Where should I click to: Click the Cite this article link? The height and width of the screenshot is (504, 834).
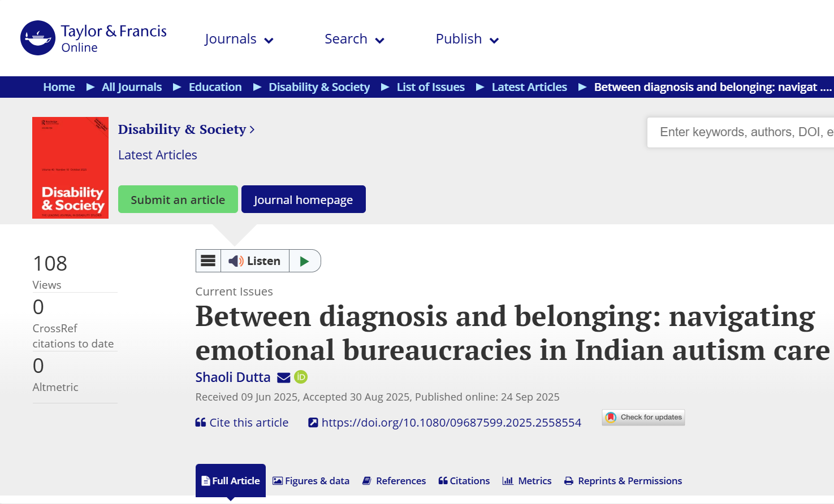(x=242, y=423)
